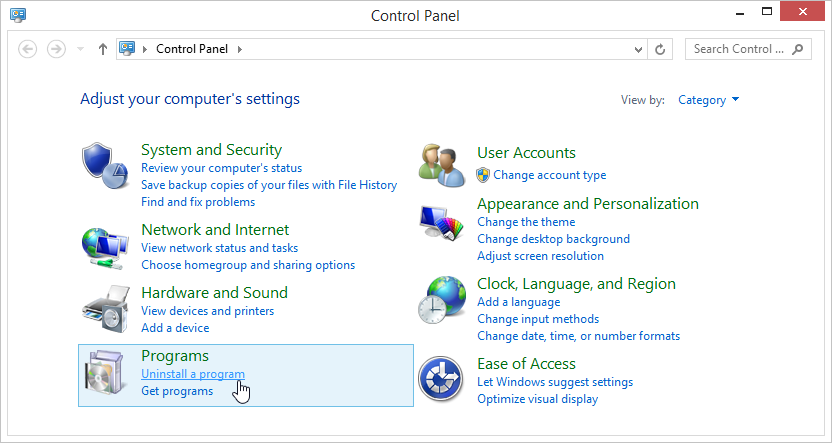This screenshot has height=443, width=832.
Task: Click Optimize visual display
Action: click(x=538, y=399)
